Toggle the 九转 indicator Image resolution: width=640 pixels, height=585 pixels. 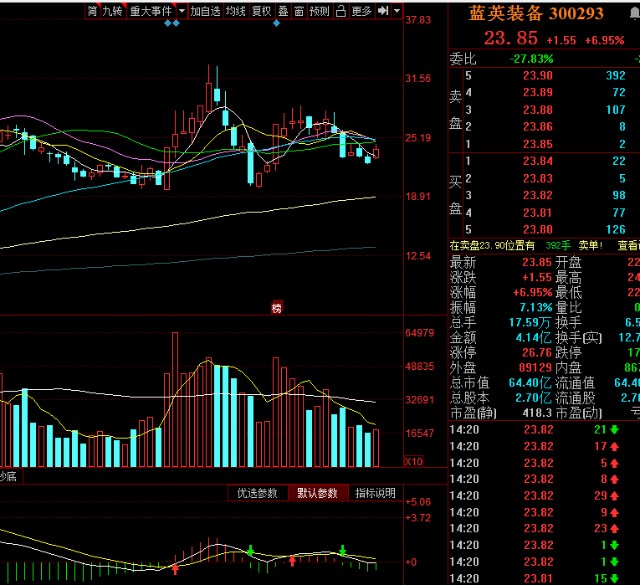click(112, 11)
